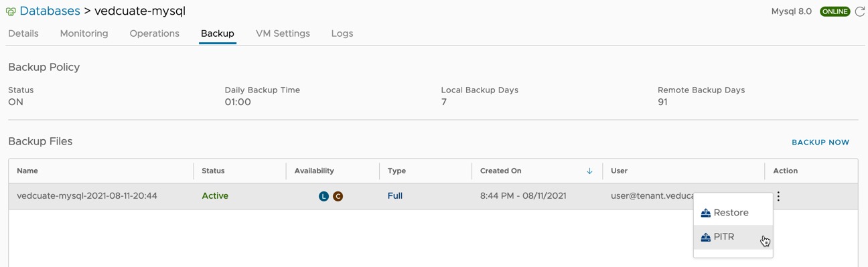Follow the Databases breadcrumb link
This screenshot has height=267, width=868.
click(50, 11)
